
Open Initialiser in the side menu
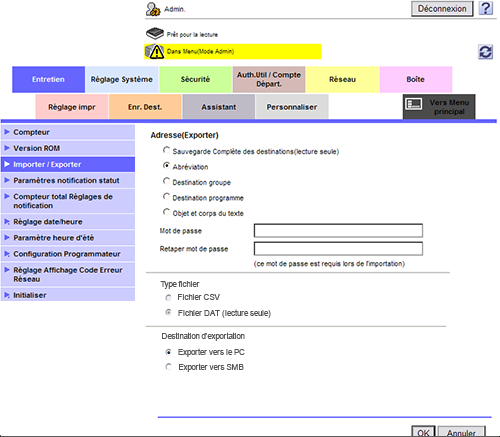point(68,295)
